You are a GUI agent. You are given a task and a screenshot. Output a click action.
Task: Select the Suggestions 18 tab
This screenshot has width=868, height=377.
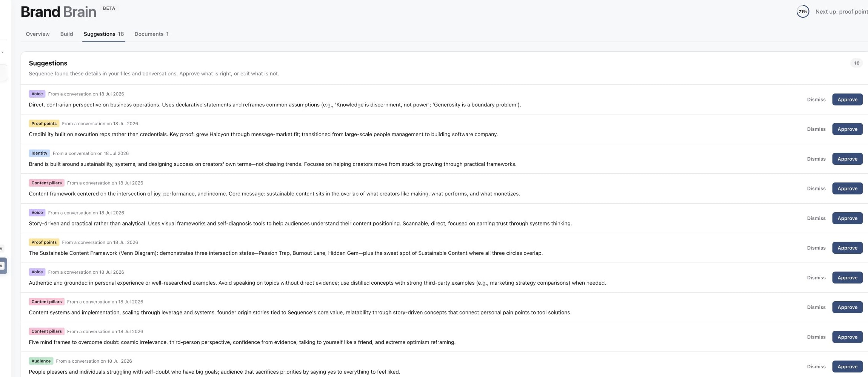104,34
